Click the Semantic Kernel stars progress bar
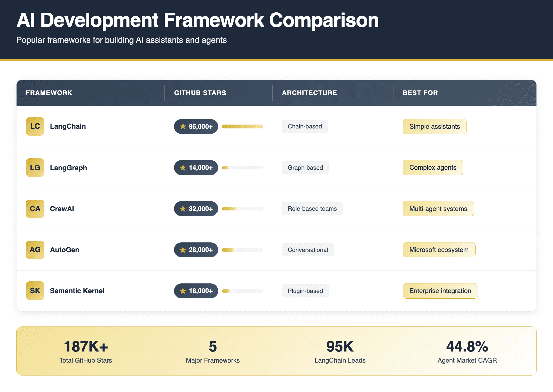 click(243, 291)
